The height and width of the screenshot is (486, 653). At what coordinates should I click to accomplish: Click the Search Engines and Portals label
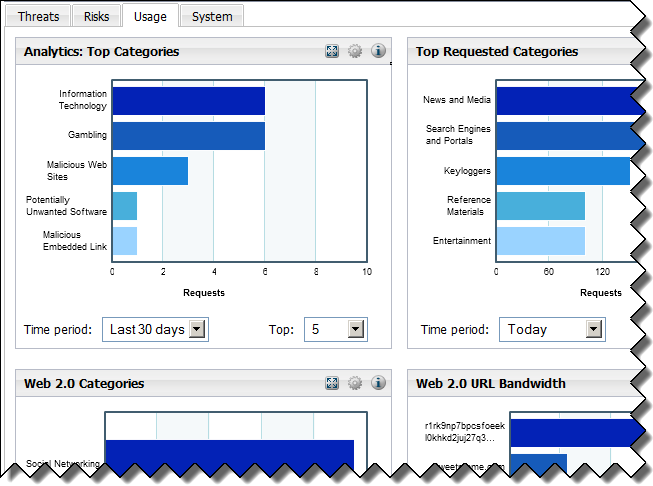point(458,135)
